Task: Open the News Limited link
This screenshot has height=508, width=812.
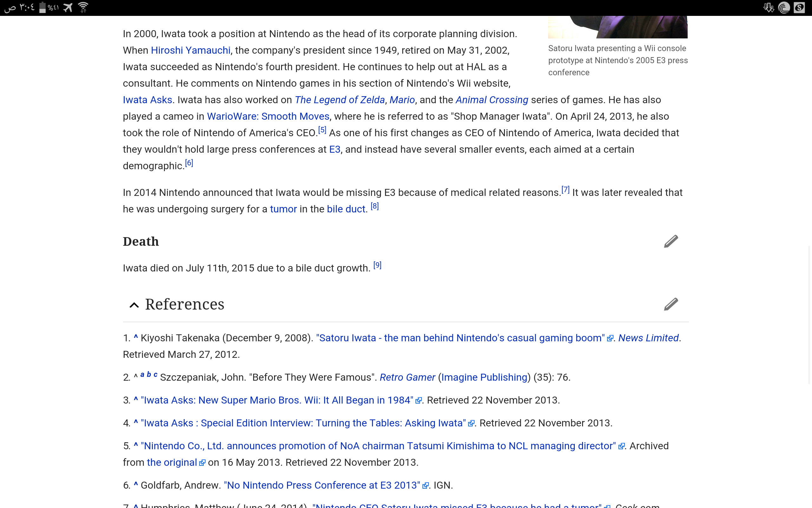Action: pos(648,338)
